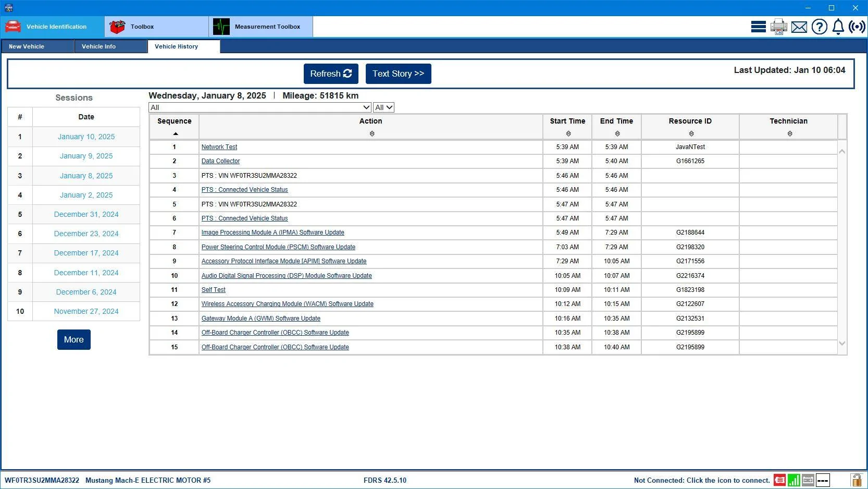Open the Measurement Toolbox tab
This screenshot has width=868, height=489.
(261, 27)
